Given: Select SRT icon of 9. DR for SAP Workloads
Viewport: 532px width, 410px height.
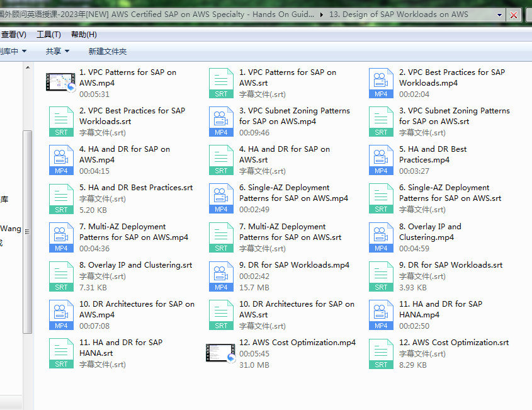Looking at the screenshot, I should tap(381, 276).
